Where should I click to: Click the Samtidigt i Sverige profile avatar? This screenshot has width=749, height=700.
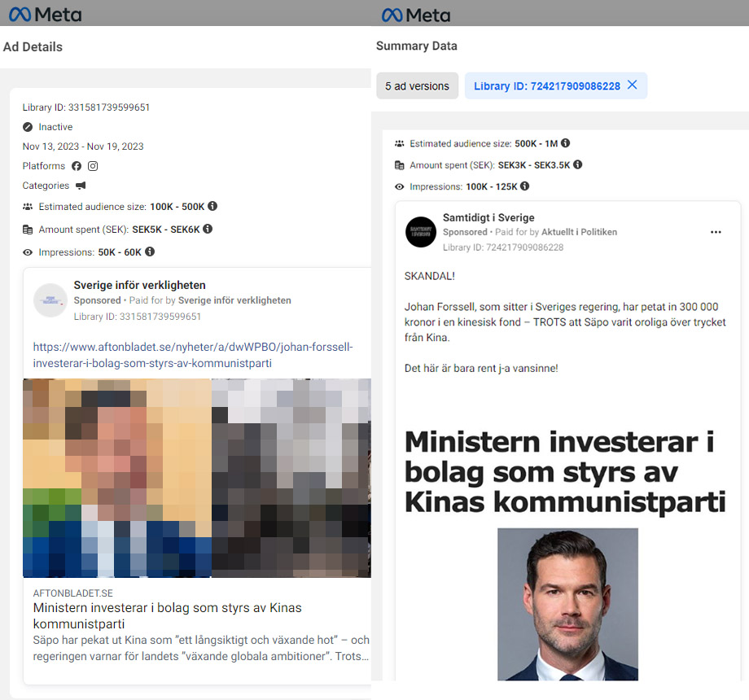pyautogui.click(x=421, y=232)
